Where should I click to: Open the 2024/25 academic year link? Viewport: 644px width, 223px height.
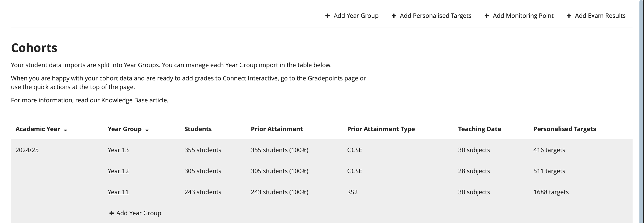(27, 150)
